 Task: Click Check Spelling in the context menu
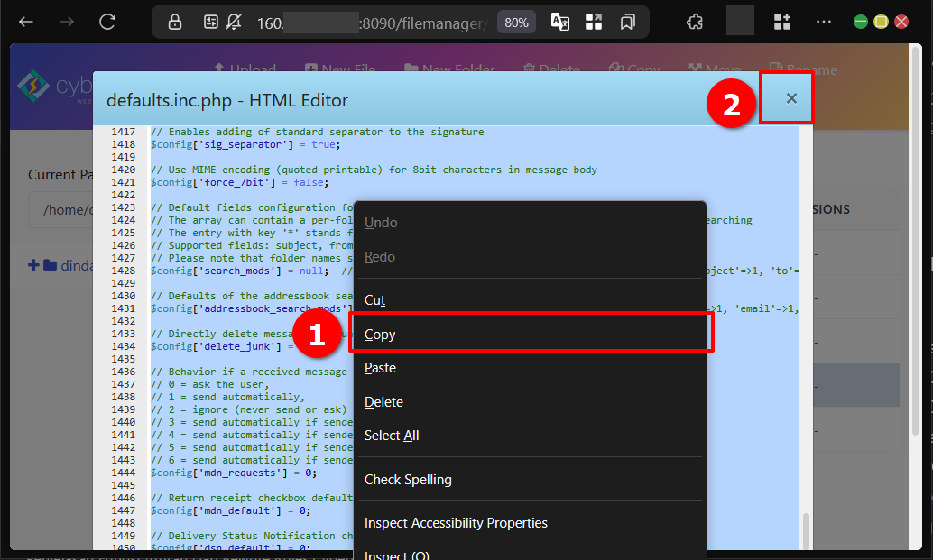(x=408, y=480)
